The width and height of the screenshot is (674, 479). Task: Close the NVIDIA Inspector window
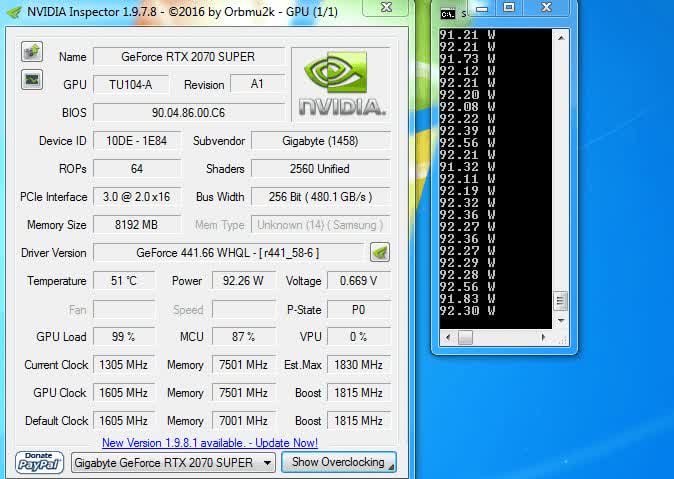click(386, 7)
